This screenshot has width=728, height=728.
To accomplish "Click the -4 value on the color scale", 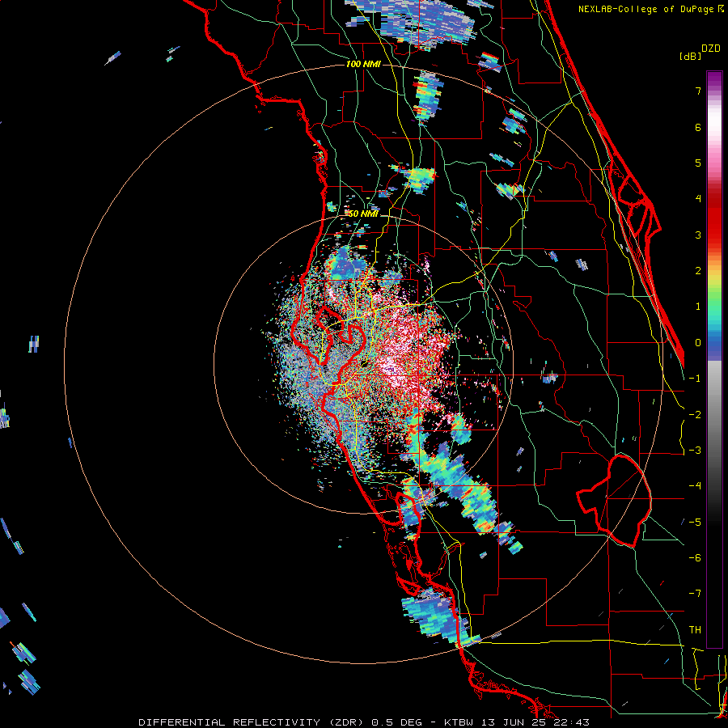I will [695, 486].
